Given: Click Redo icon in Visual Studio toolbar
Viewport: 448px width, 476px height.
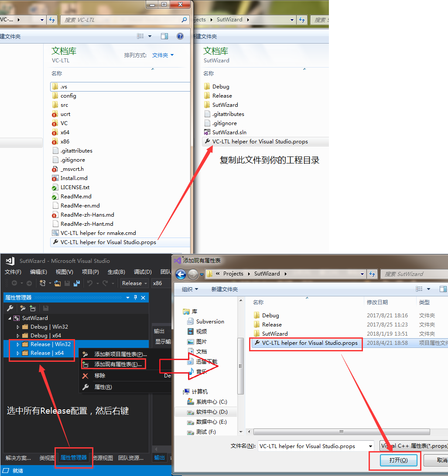Looking at the screenshot, I should click(x=105, y=283).
